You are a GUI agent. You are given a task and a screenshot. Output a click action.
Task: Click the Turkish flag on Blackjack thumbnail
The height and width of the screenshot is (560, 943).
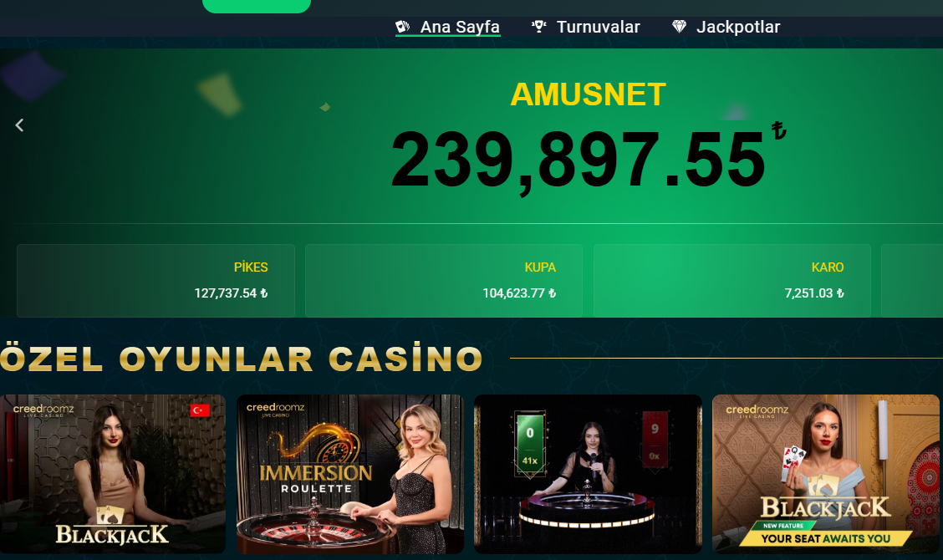click(x=200, y=410)
